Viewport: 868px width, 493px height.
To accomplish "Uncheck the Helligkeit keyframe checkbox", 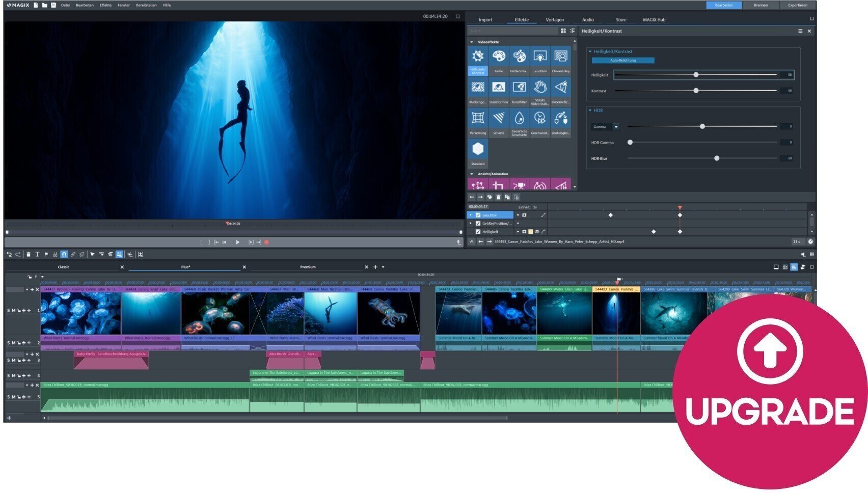I will coord(479,231).
